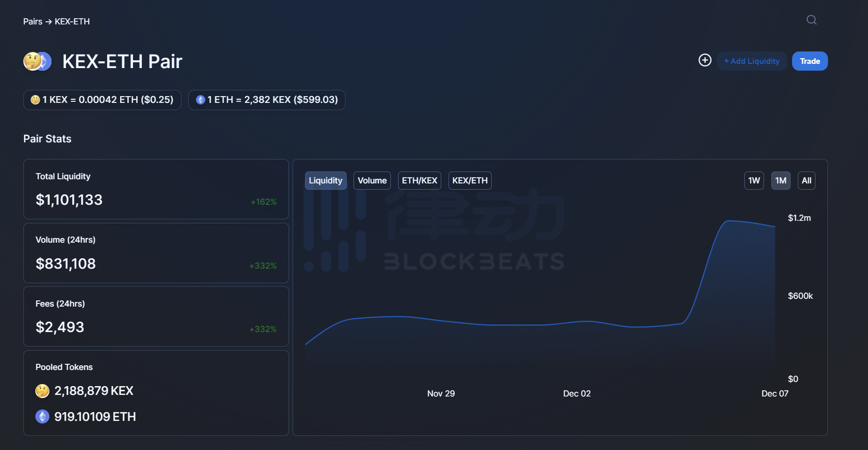Set chart range to 1W
868x450 pixels.
pyautogui.click(x=754, y=181)
